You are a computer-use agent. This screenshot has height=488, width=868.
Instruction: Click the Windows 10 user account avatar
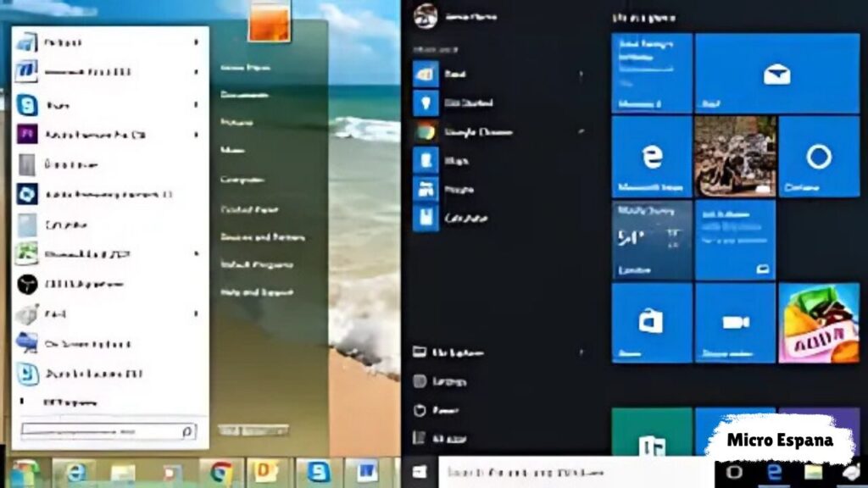426,17
